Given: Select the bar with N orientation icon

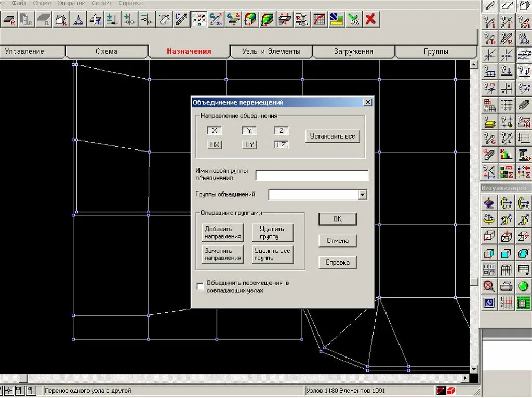Looking at the screenshot, I should [181, 20].
